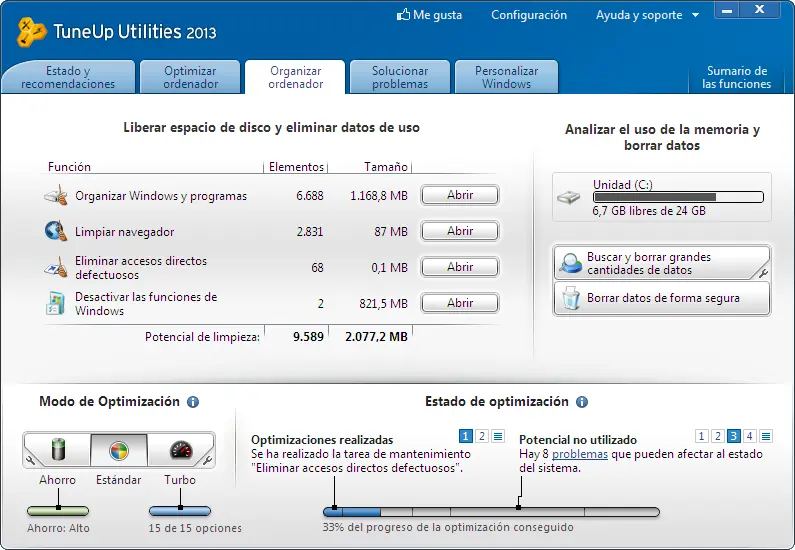Click the 6,7 GB libres de 24 GB text
Screen dimensions: 795x550
[x=649, y=211]
